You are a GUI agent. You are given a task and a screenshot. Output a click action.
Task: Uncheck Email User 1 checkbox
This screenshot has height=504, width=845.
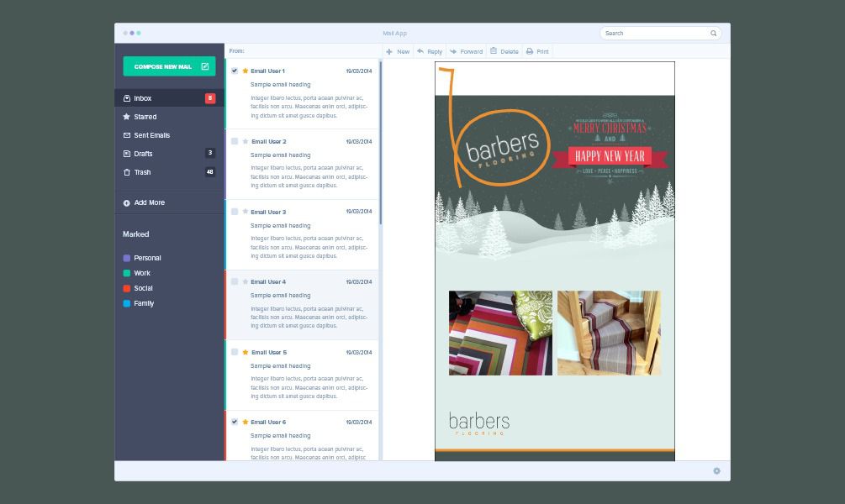[x=235, y=71]
